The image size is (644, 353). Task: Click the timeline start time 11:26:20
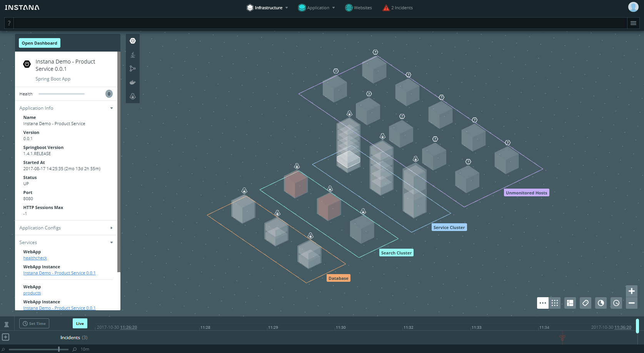[x=128, y=328]
